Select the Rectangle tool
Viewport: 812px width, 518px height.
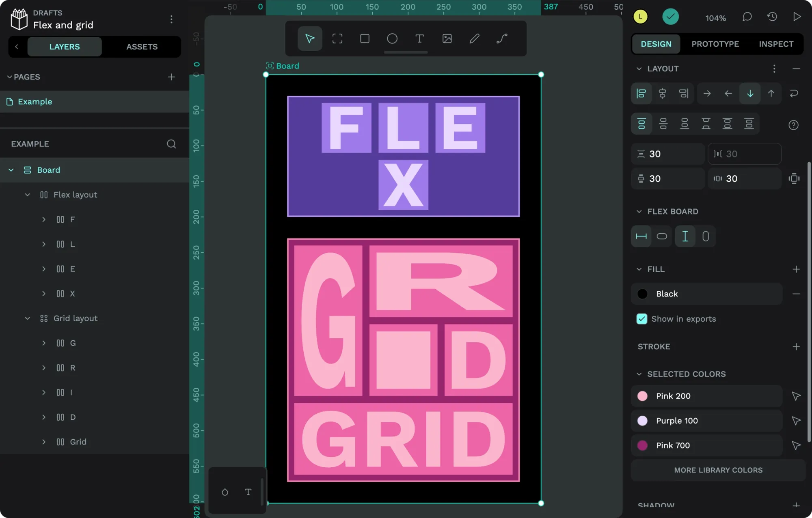point(365,39)
